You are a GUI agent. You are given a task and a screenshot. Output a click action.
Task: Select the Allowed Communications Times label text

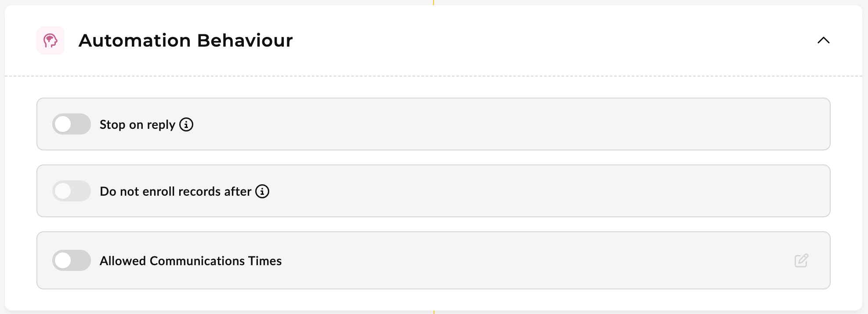coord(191,261)
